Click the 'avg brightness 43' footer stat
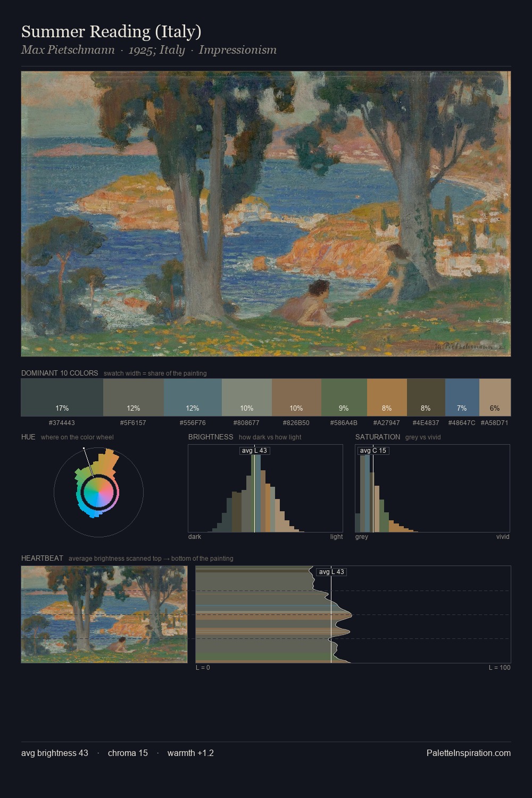Viewport: 532px width, 798px height. pos(55,753)
